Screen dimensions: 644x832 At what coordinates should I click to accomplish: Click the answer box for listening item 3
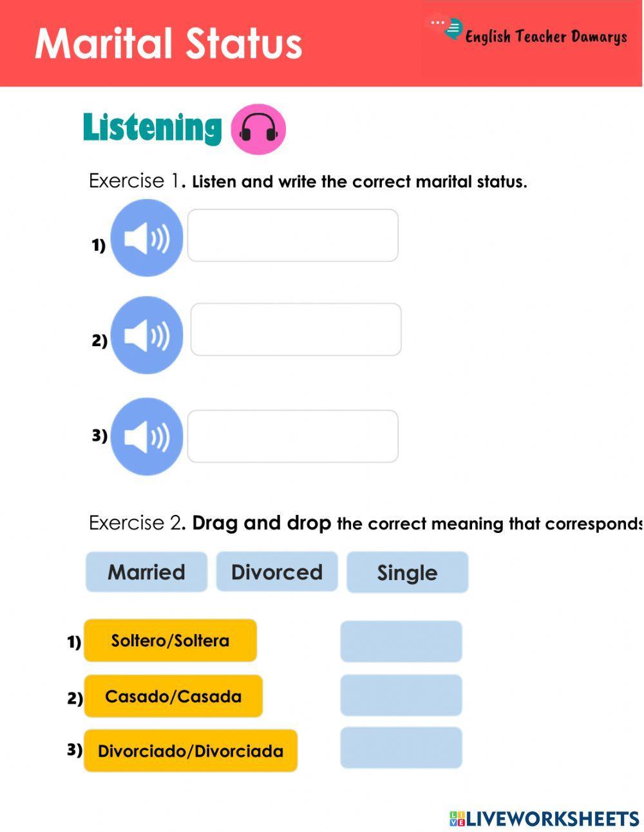(x=292, y=436)
